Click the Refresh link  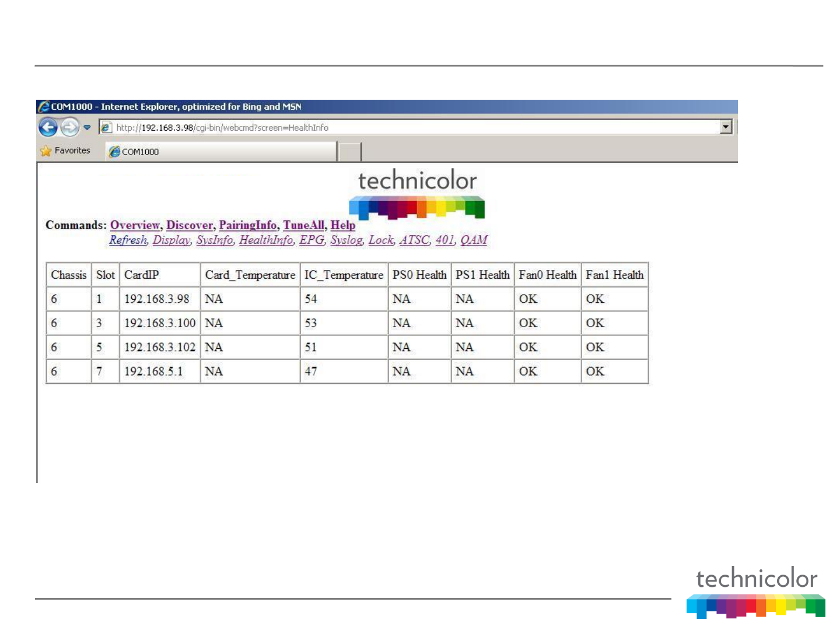coord(128,240)
